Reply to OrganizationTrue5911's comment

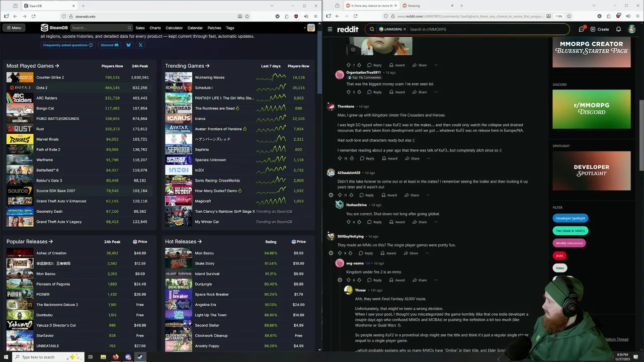pos(374,92)
